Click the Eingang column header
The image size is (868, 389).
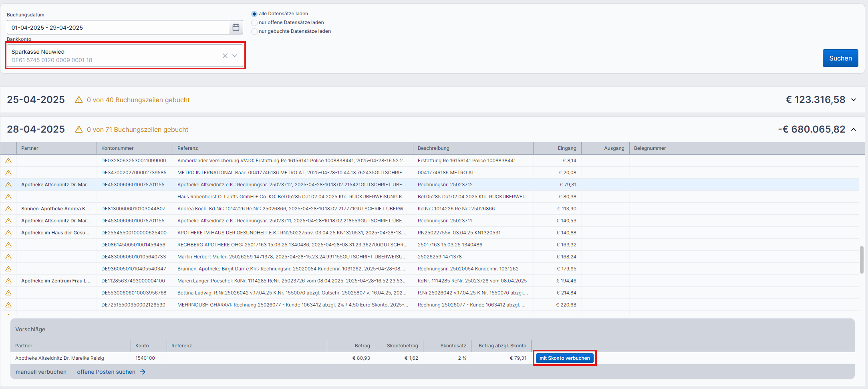[567, 148]
